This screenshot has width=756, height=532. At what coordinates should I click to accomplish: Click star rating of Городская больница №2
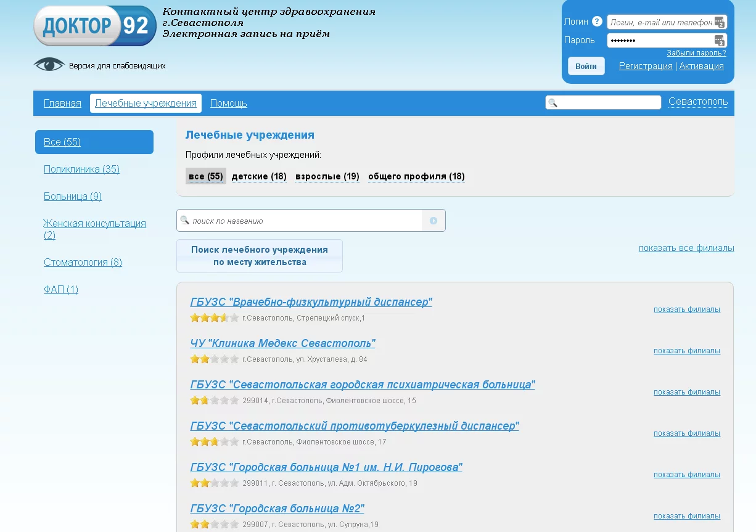(x=214, y=525)
